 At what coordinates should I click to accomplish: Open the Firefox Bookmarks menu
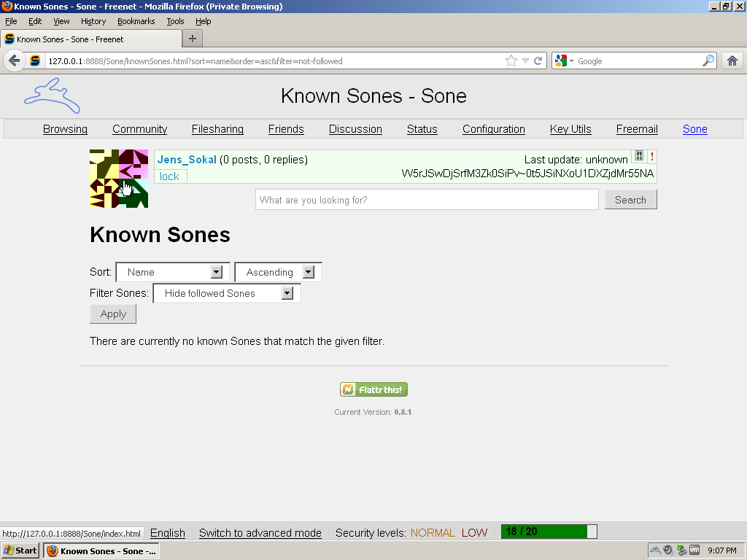point(136,21)
